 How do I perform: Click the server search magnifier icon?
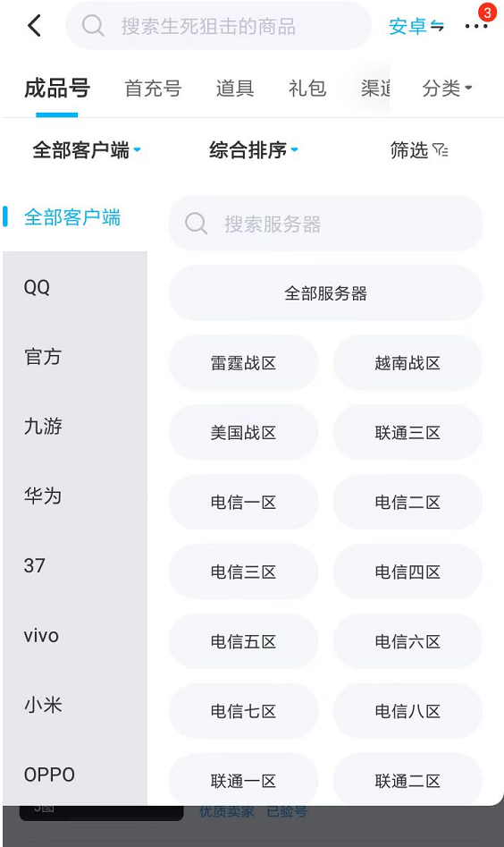(196, 223)
